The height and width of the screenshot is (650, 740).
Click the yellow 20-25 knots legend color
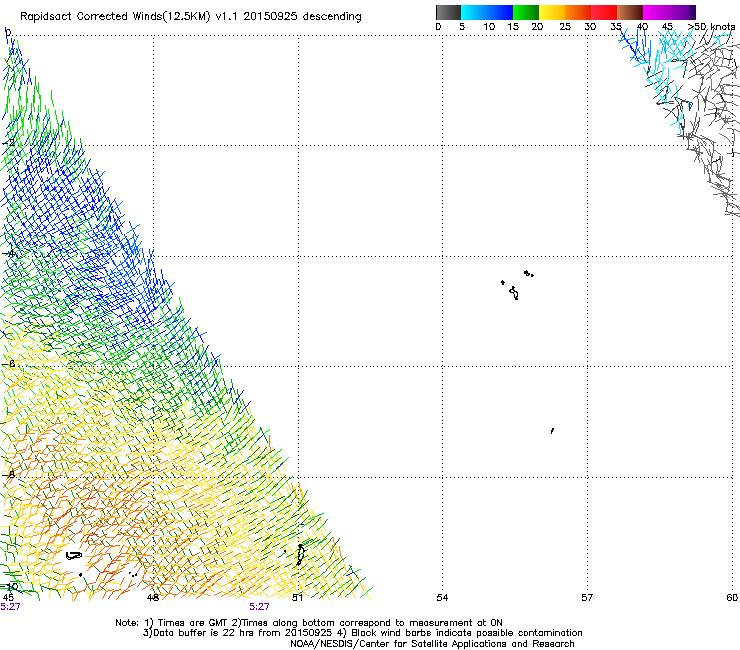pyautogui.click(x=552, y=12)
